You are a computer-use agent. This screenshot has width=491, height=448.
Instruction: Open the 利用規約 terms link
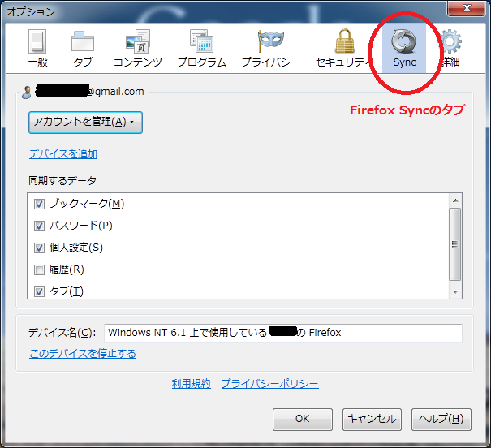[x=191, y=384]
